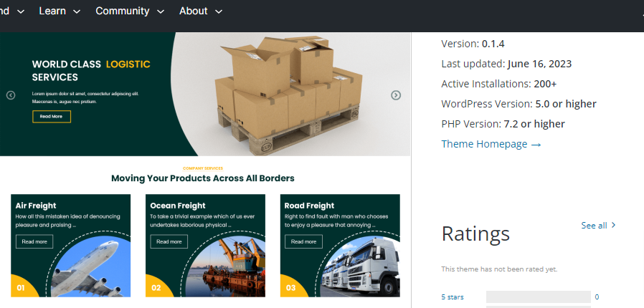Click the Version: 0.1.4 text

[473, 44]
